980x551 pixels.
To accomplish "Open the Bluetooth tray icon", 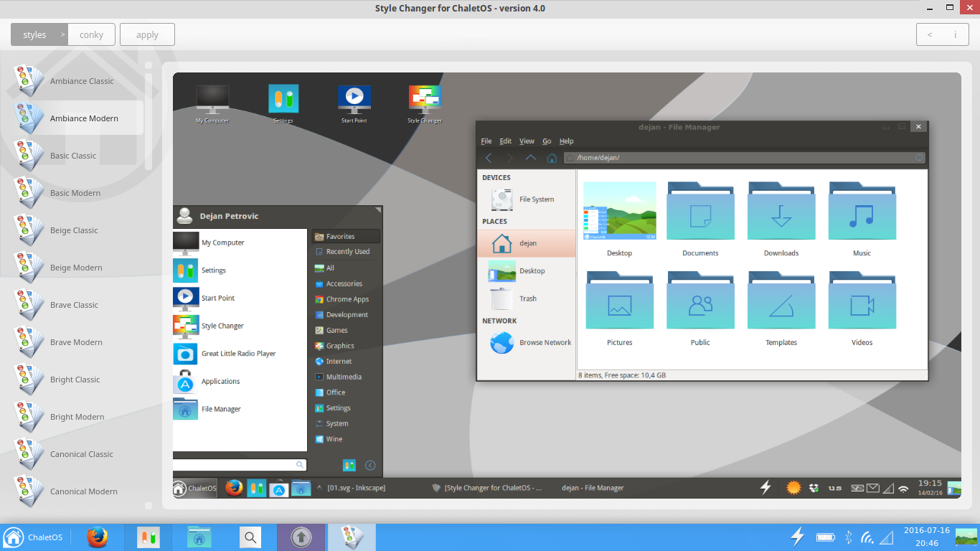I will (x=848, y=537).
